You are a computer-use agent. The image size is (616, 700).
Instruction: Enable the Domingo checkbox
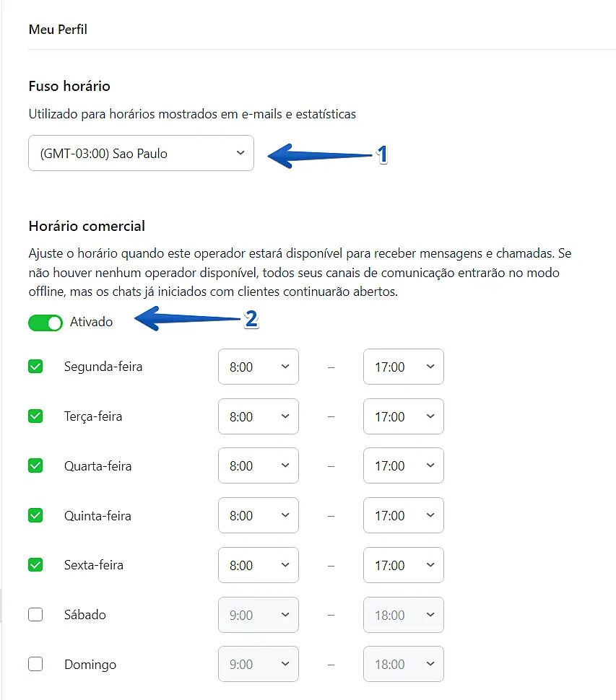point(35,665)
